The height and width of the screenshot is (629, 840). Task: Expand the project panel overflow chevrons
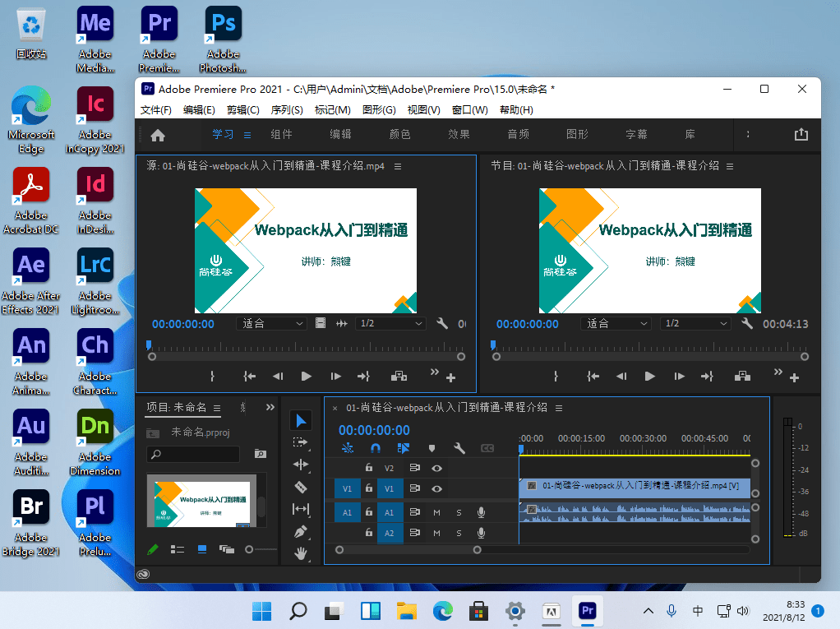[270, 407]
